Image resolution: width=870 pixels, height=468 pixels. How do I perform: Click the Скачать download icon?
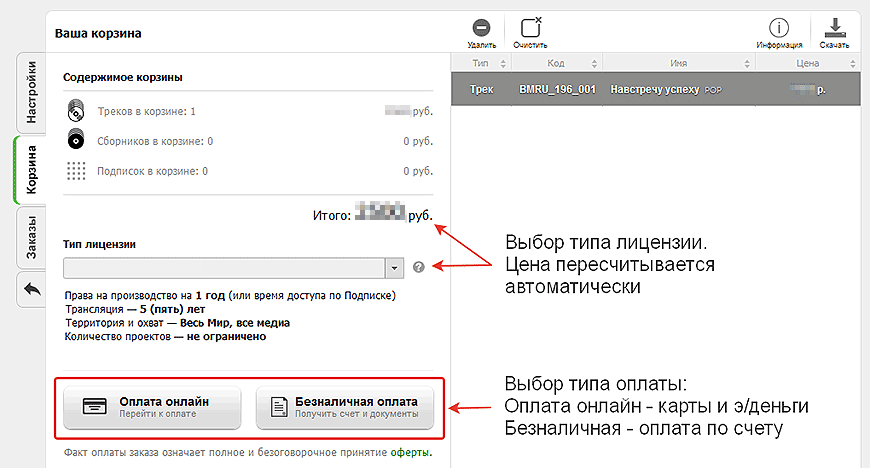click(x=833, y=30)
